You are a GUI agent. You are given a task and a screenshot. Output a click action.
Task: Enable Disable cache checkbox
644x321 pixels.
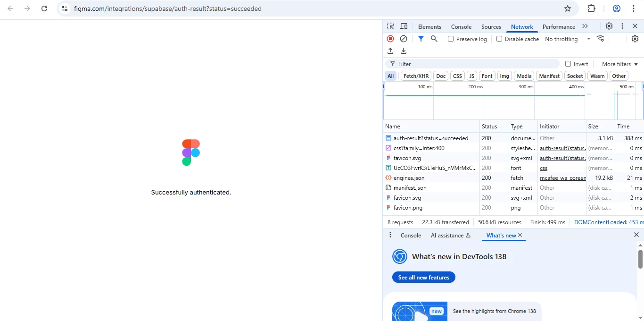499,39
